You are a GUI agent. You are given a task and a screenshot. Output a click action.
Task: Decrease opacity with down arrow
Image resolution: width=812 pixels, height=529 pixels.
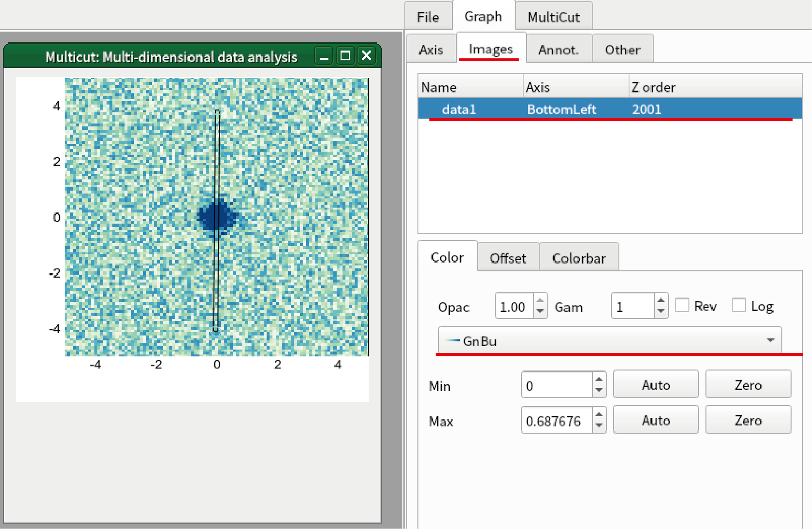point(540,312)
